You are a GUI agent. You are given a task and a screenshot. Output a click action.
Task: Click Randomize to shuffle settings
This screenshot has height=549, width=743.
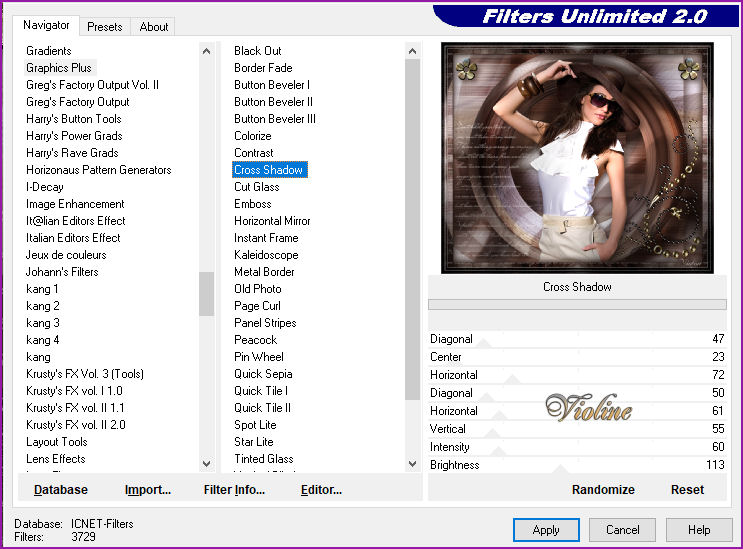603,489
